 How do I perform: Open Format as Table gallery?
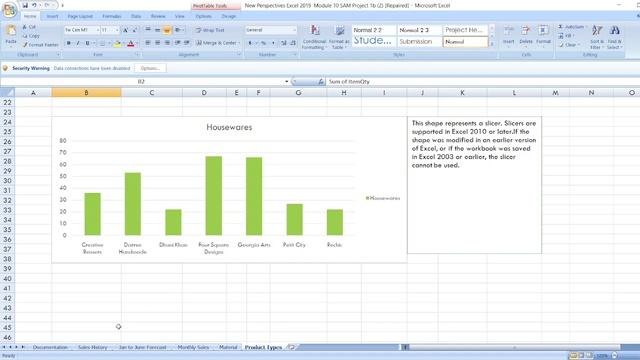339,37
